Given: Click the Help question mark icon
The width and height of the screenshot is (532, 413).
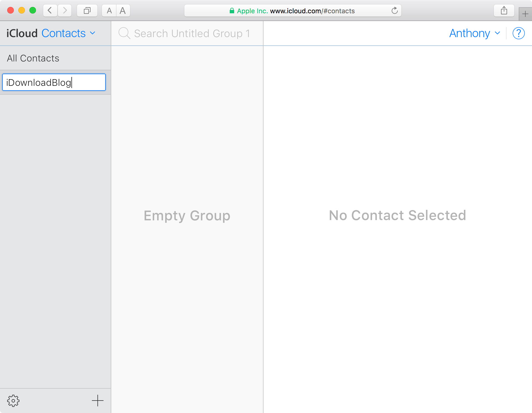Looking at the screenshot, I should [x=519, y=33].
